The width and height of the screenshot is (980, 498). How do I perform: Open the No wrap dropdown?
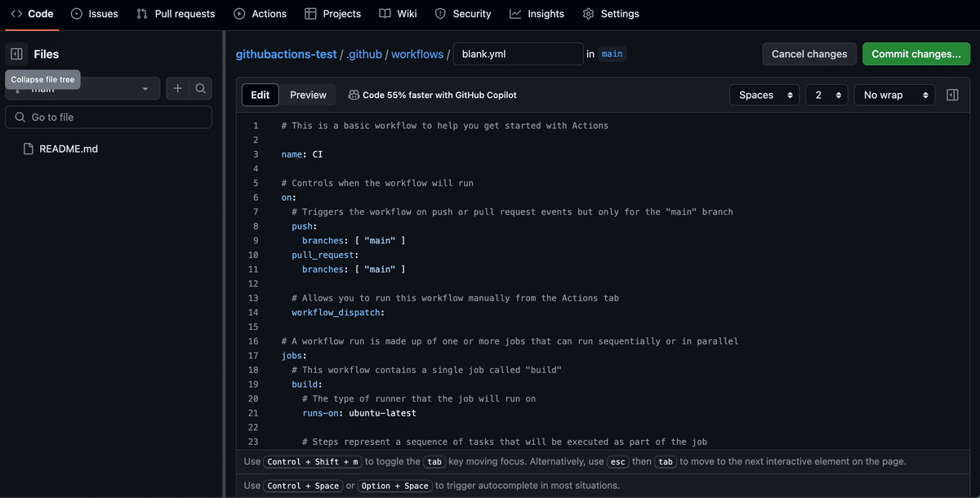894,95
